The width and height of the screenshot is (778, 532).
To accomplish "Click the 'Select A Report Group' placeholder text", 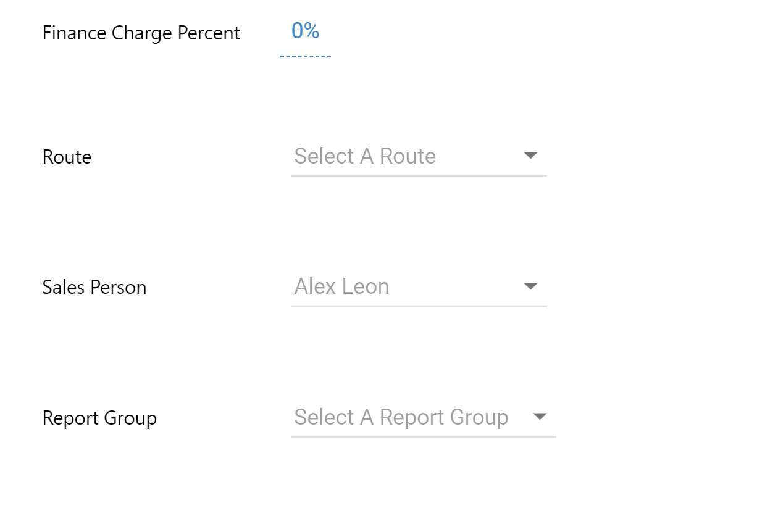I will [x=401, y=417].
